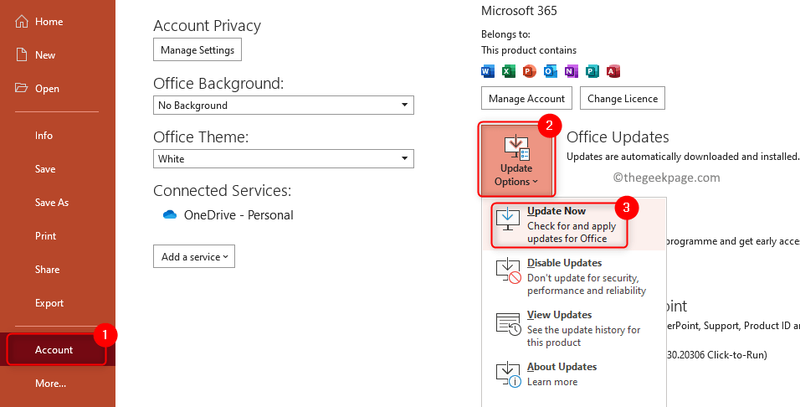800x407 pixels.
Task: Click the Connected Services heading
Action: 222,191
